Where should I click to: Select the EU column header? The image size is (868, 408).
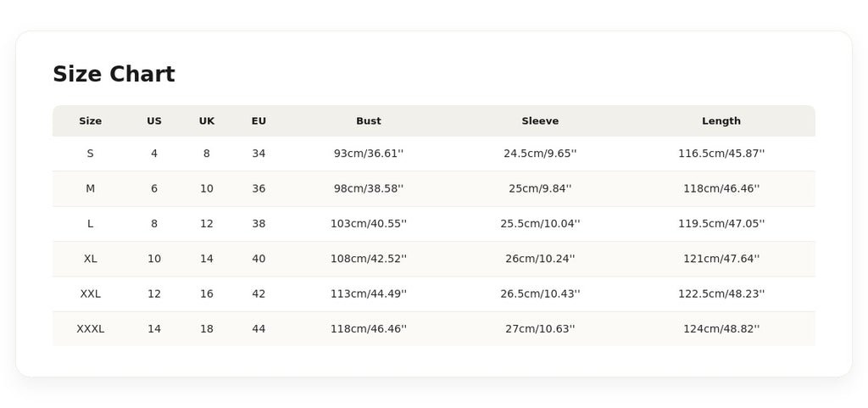pos(259,120)
